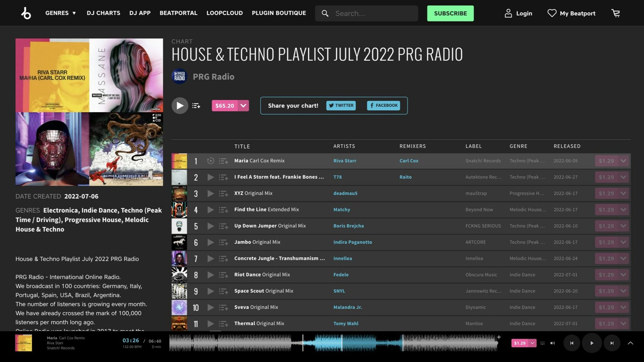
Task: Expand purchase options for Jambo
Action: click(x=623, y=242)
